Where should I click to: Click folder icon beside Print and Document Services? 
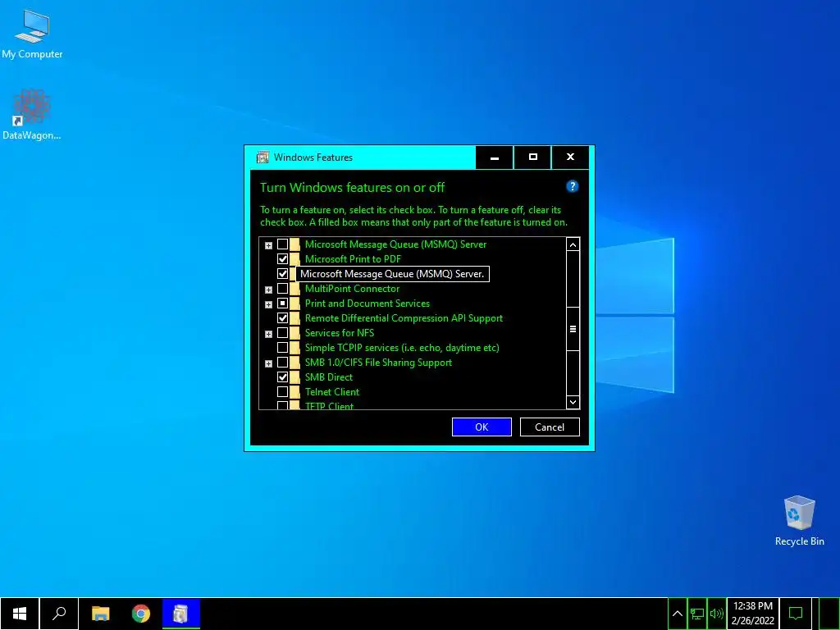click(x=294, y=304)
